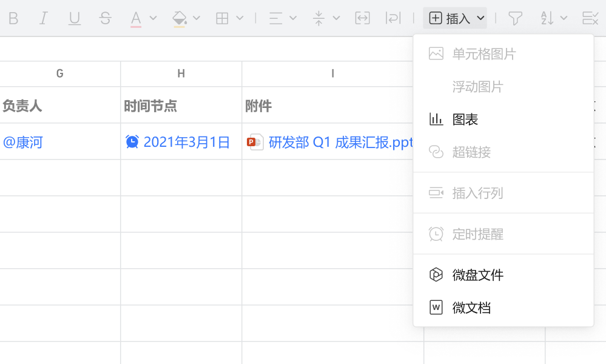Click the horizontal alignment icon
The width and height of the screenshot is (606, 364).
click(x=275, y=18)
